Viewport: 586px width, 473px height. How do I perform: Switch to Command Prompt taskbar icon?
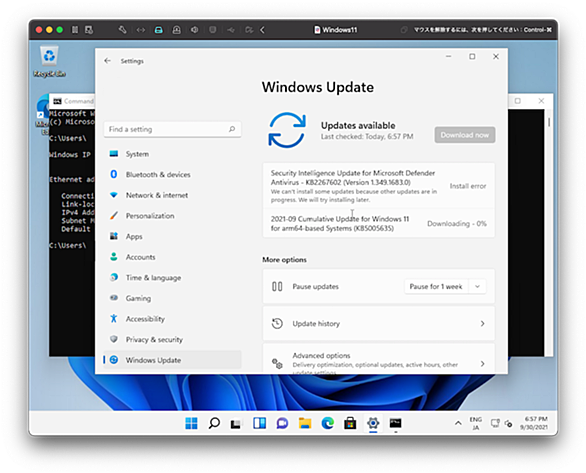coord(395,423)
